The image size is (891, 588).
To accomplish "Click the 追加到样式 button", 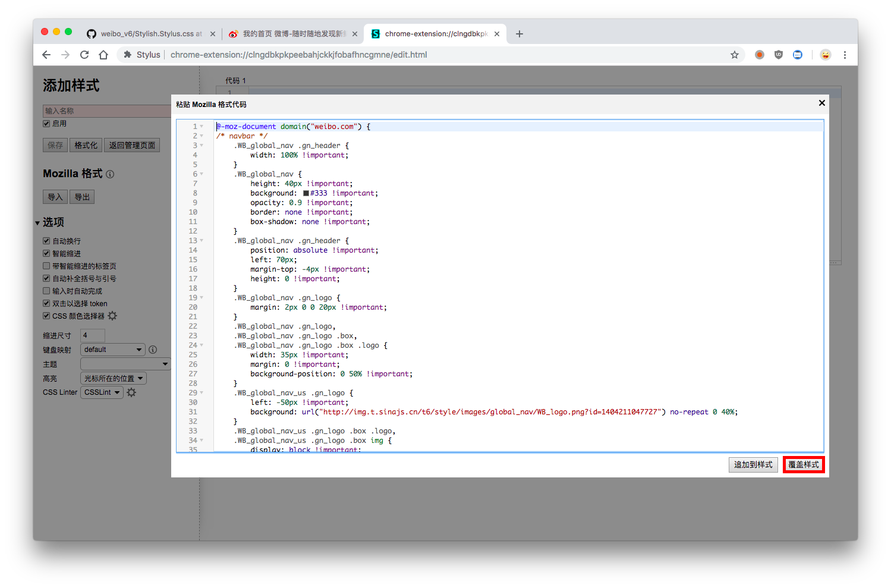I will click(753, 465).
